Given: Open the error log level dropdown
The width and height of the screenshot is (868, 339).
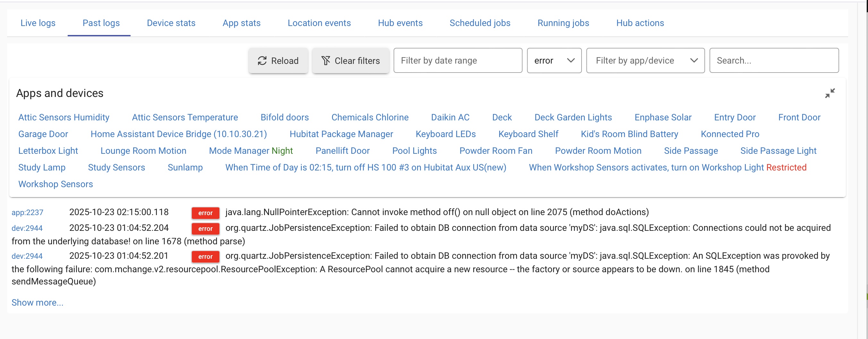Looking at the screenshot, I should click(x=554, y=61).
